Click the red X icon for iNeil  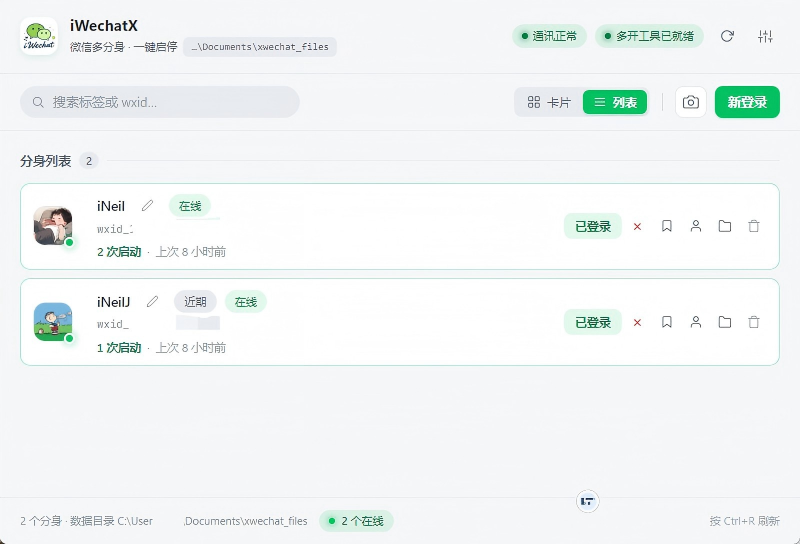point(637,227)
